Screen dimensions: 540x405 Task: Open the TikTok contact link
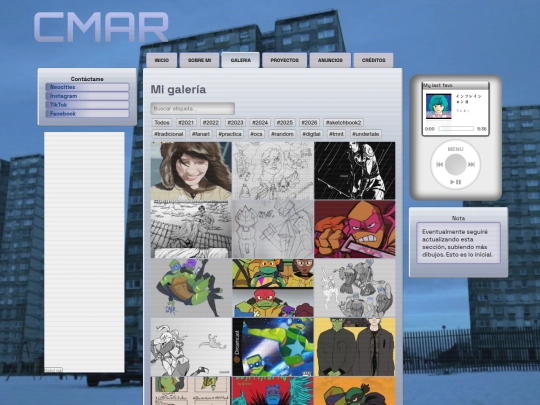tap(87, 105)
